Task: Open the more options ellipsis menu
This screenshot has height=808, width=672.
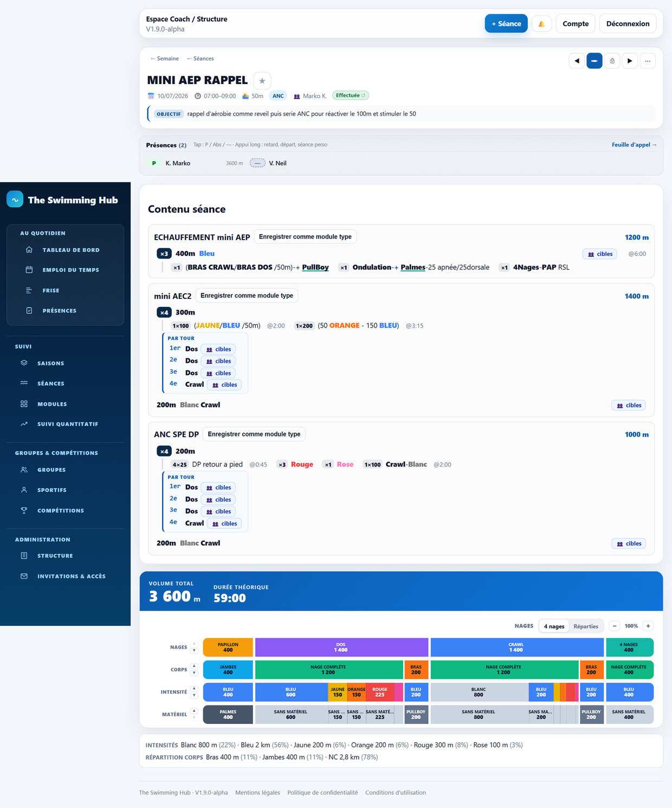Action: (648, 61)
